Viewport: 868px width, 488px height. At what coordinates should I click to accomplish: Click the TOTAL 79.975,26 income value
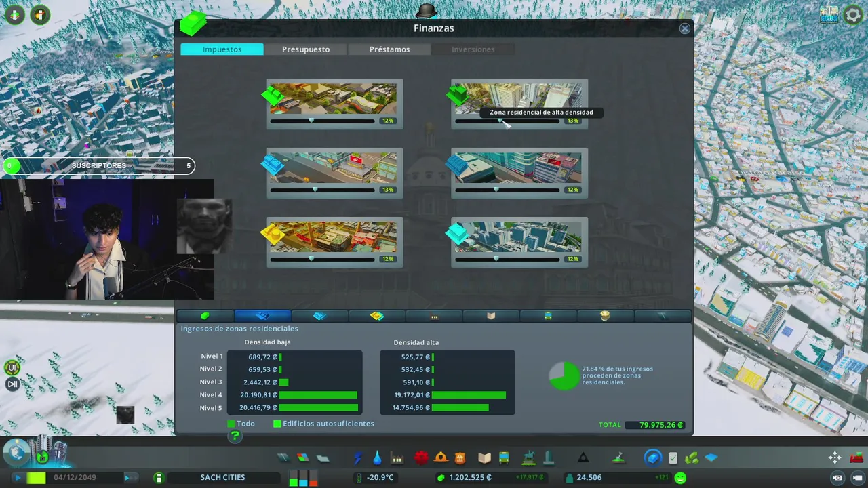[x=654, y=425]
